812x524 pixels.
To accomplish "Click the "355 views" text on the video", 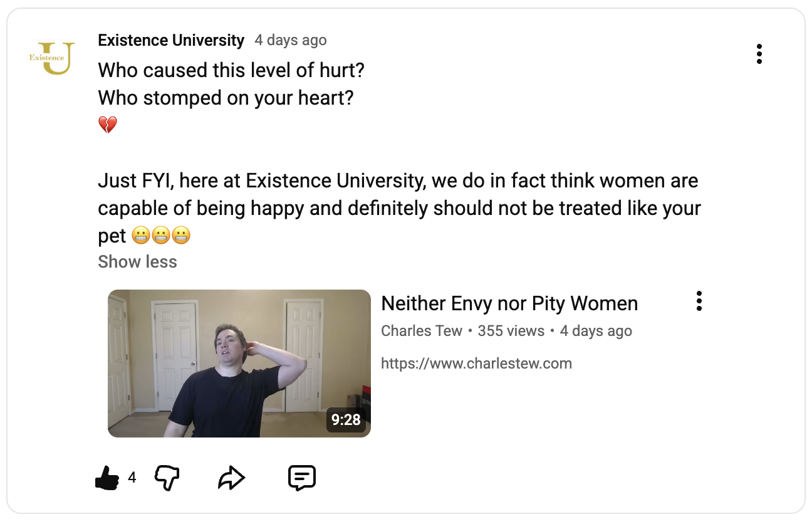I will tap(511, 331).
